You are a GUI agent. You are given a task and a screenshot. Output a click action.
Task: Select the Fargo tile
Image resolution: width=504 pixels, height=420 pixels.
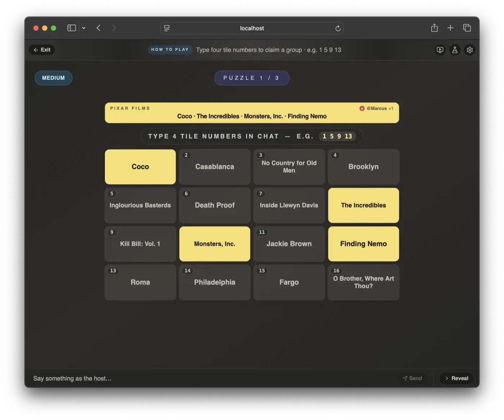pos(289,282)
